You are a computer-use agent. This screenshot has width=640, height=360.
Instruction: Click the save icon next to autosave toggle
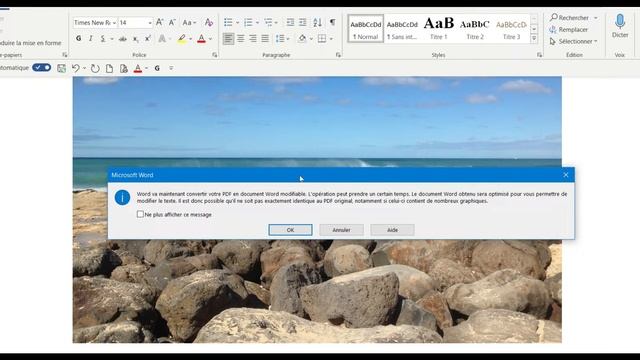click(x=62, y=68)
